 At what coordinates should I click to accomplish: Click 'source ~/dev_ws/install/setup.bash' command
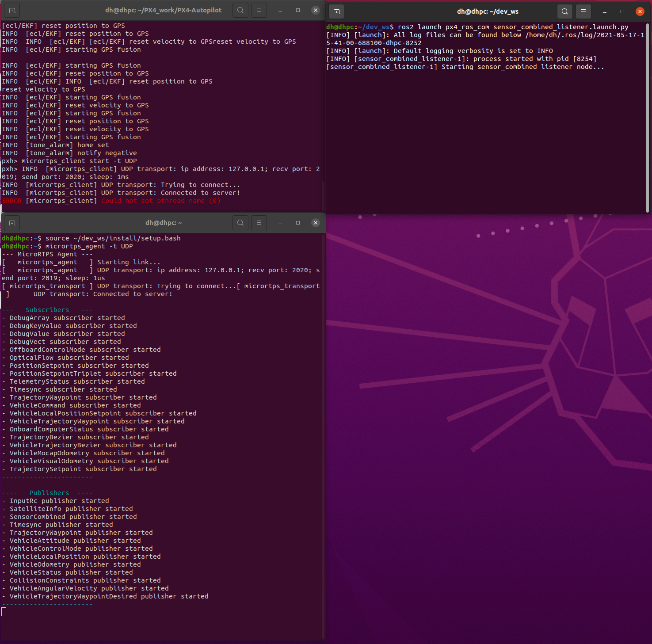tap(113, 238)
